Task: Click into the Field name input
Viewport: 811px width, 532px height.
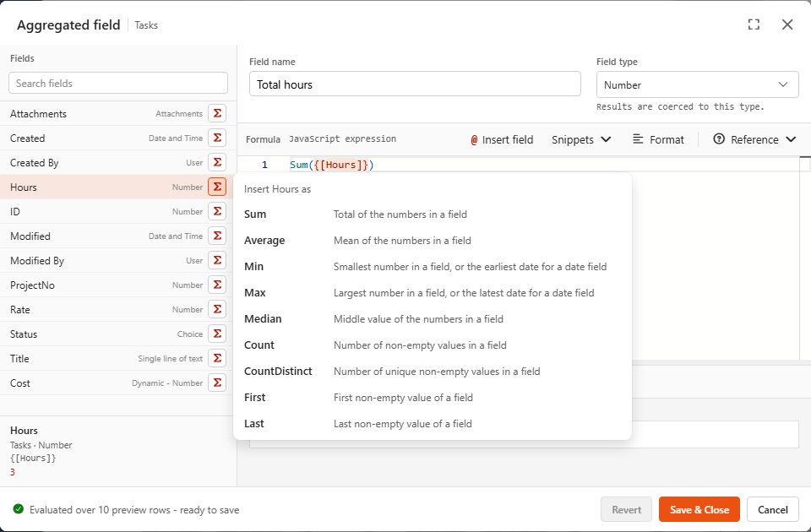Action: (415, 84)
